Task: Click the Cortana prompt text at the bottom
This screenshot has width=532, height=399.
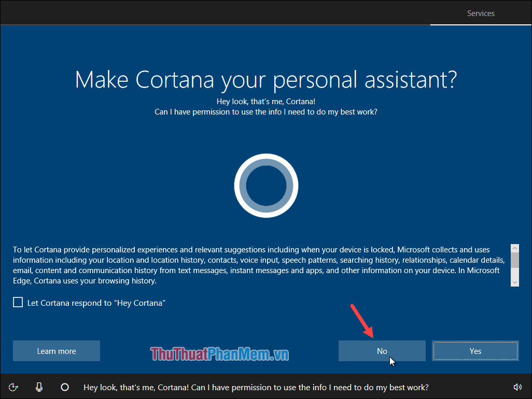Action: click(256, 387)
